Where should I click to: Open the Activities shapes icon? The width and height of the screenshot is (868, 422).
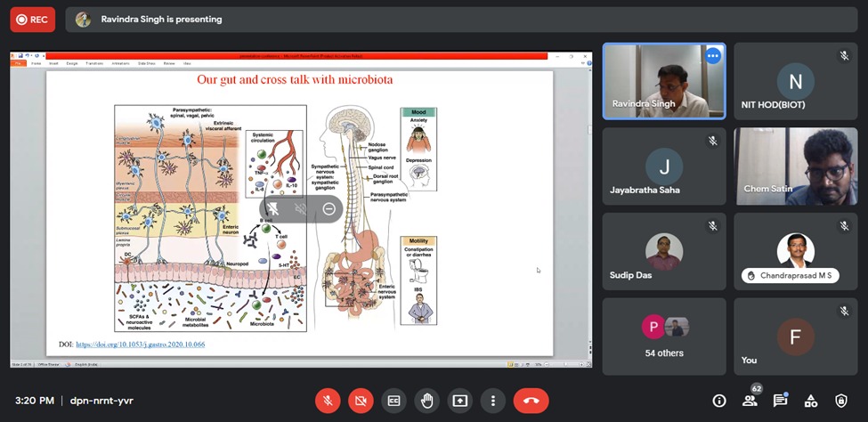(810, 401)
